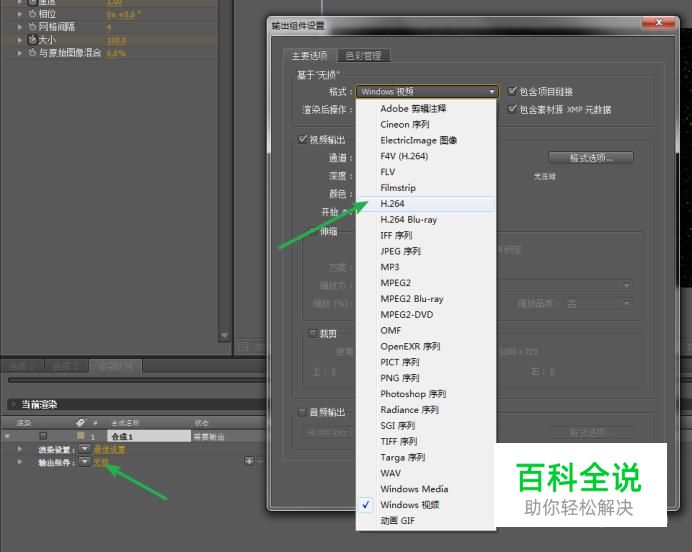
Task: Expand the 网格间隔 property
Action: pos(19,27)
